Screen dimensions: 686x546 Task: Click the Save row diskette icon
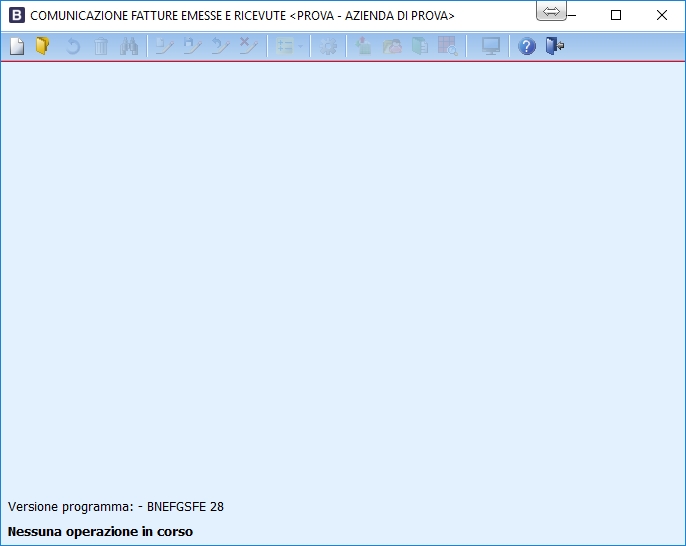click(192, 46)
